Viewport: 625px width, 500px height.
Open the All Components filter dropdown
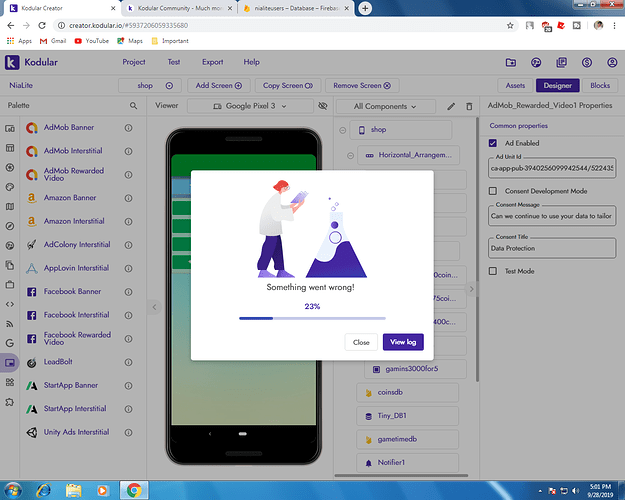pos(385,106)
